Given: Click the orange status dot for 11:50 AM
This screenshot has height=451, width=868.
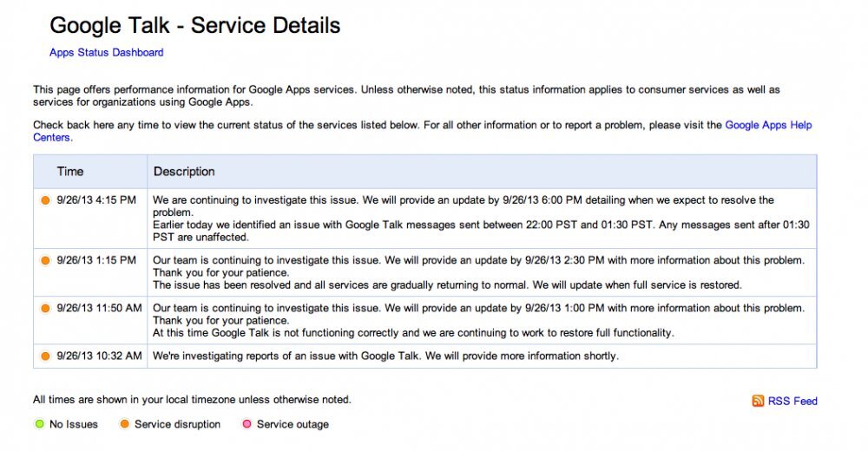Looking at the screenshot, I should [x=45, y=308].
